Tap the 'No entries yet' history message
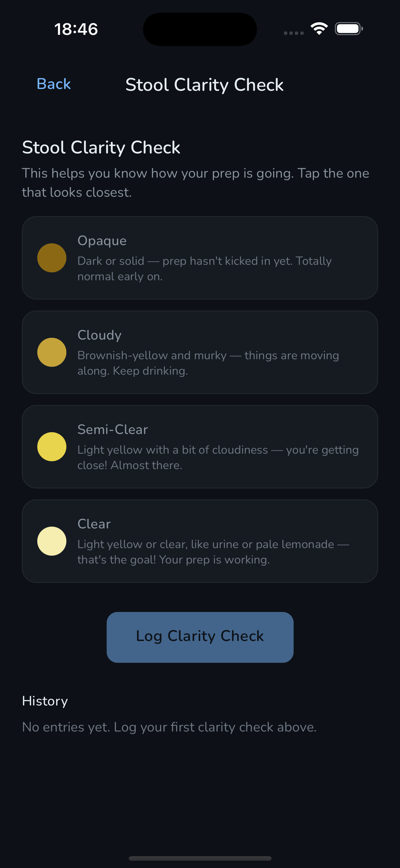 [x=169, y=727]
